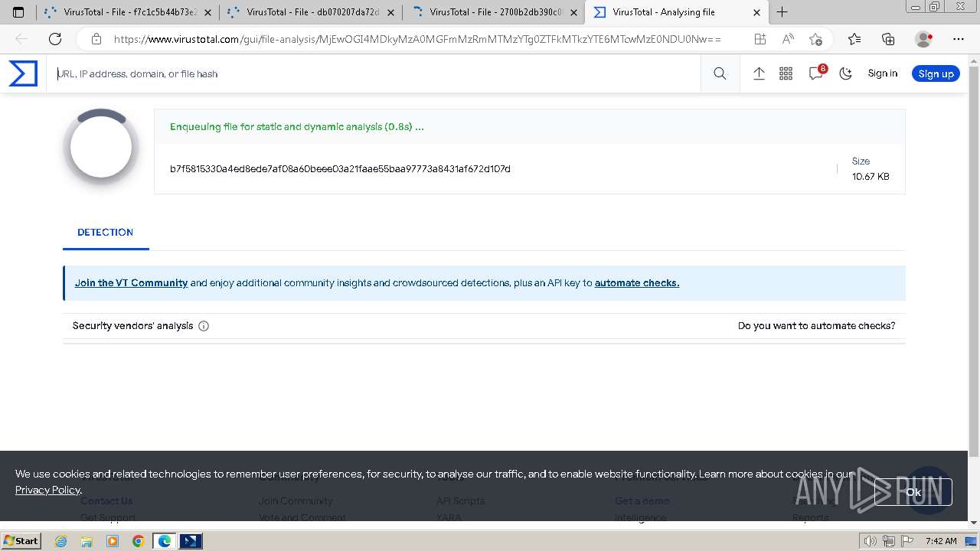
Task: Close the VirusTotal Analysing file tab
Action: pyautogui.click(x=757, y=12)
